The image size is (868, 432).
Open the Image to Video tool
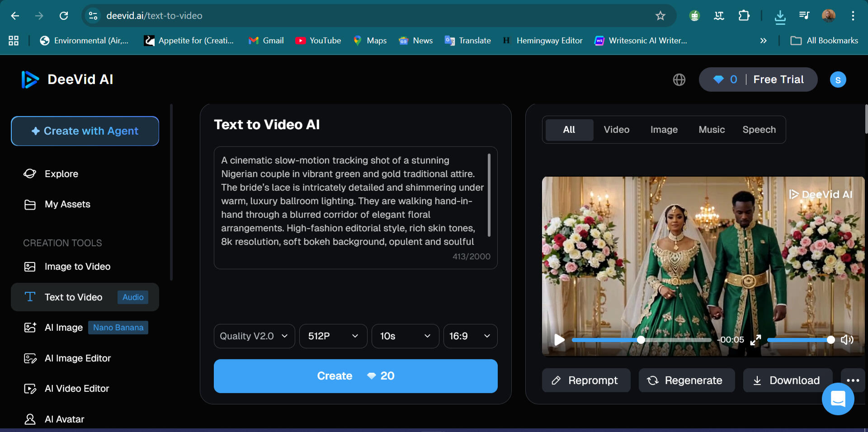[x=77, y=267]
